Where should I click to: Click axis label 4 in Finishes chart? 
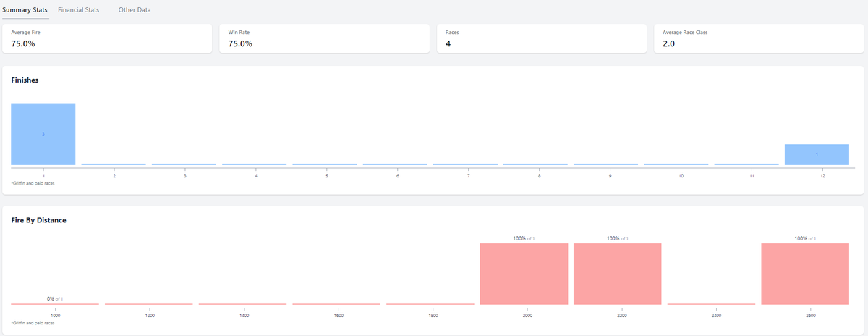pyautogui.click(x=255, y=176)
